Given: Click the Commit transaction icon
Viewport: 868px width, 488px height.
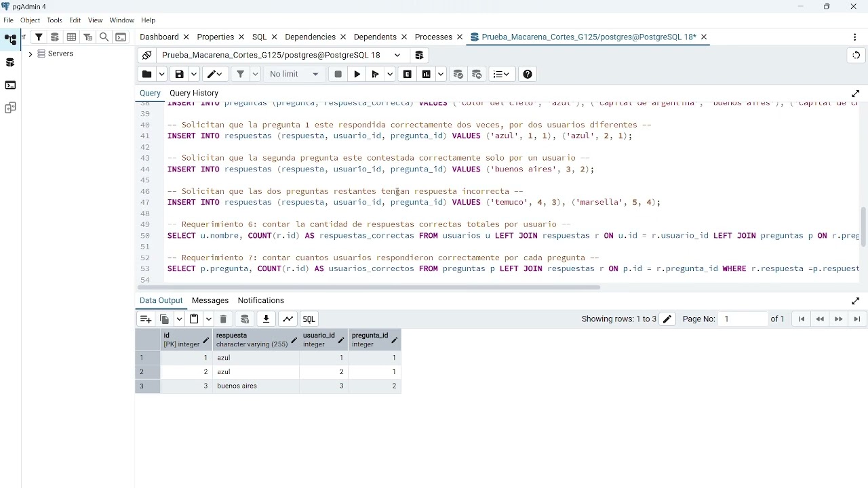Looking at the screenshot, I should point(459,75).
